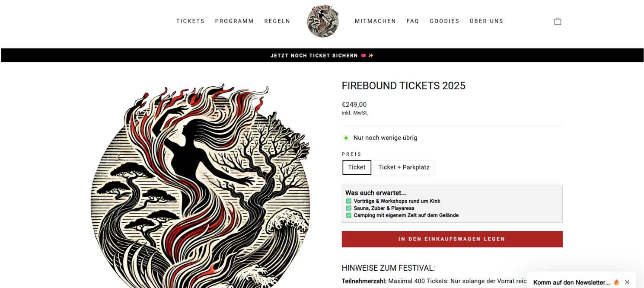Click the 'Jetzt noch Ticket sichern' banner
This screenshot has width=644, height=288.
click(314, 55)
